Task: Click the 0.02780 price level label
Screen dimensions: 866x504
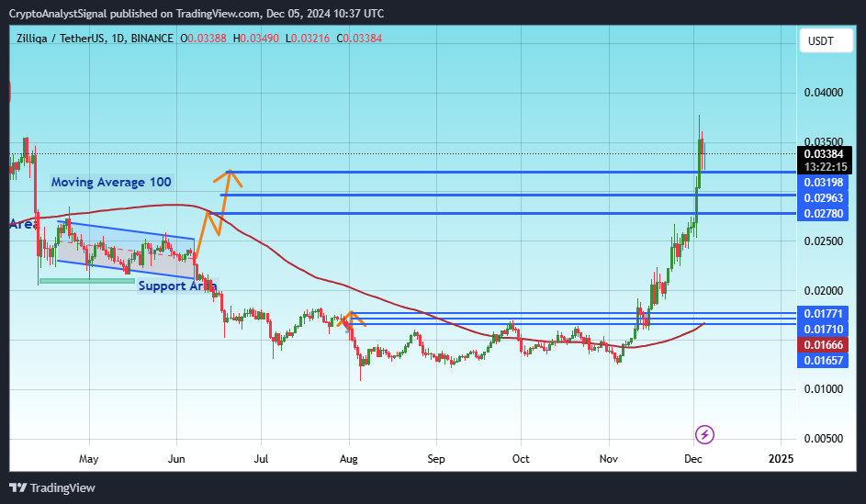Action: 824,213
